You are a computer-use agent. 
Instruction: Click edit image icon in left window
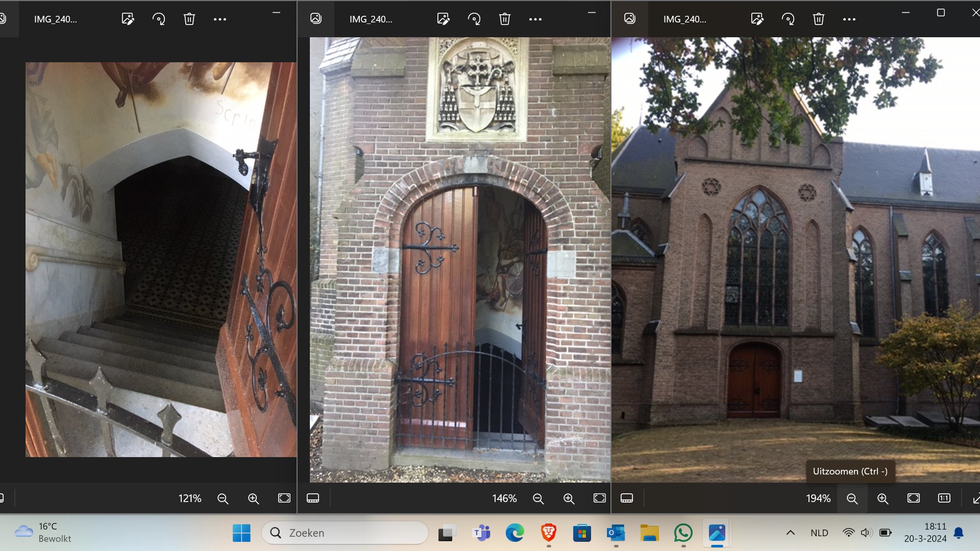click(x=128, y=19)
